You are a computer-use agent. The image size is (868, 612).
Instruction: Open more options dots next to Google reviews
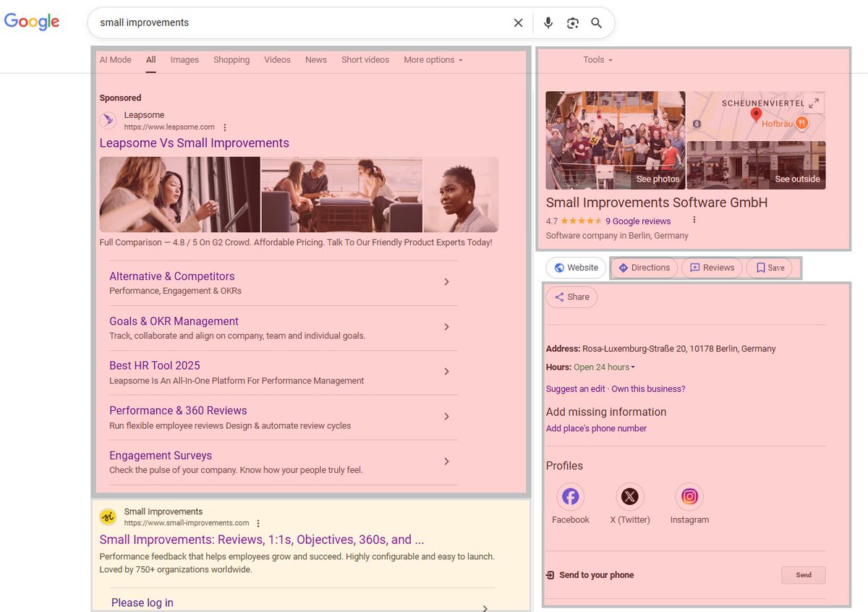pyautogui.click(x=694, y=220)
